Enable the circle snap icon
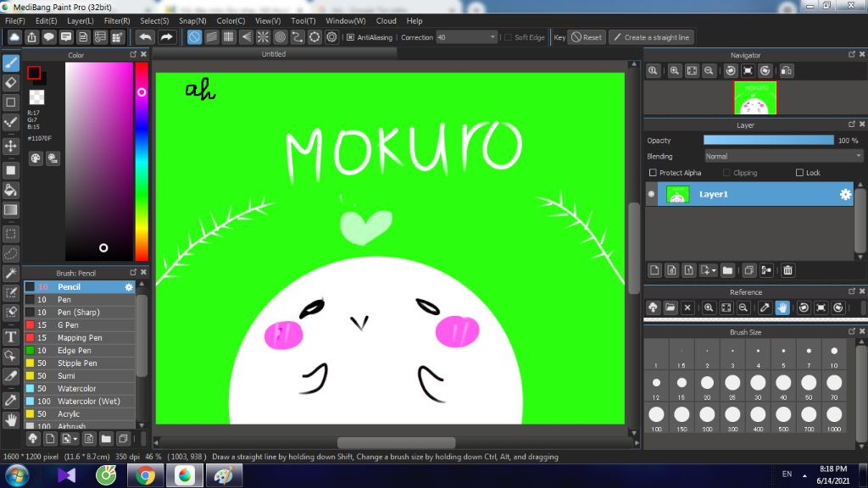The image size is (868, 488). pos(280,37)
